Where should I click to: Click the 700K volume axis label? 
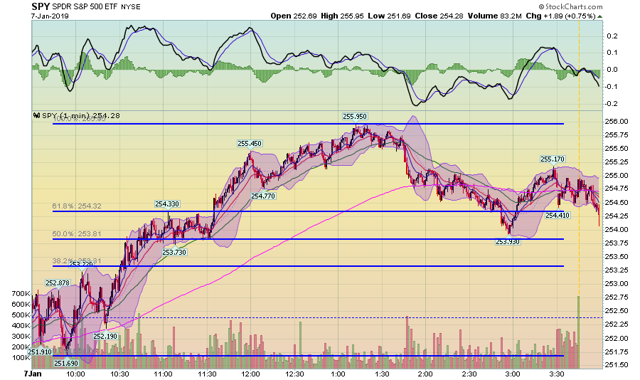(21, 294)
